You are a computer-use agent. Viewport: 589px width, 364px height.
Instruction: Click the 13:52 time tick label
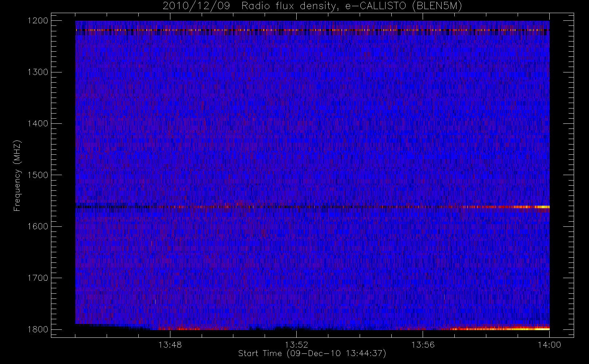point(296,345)
